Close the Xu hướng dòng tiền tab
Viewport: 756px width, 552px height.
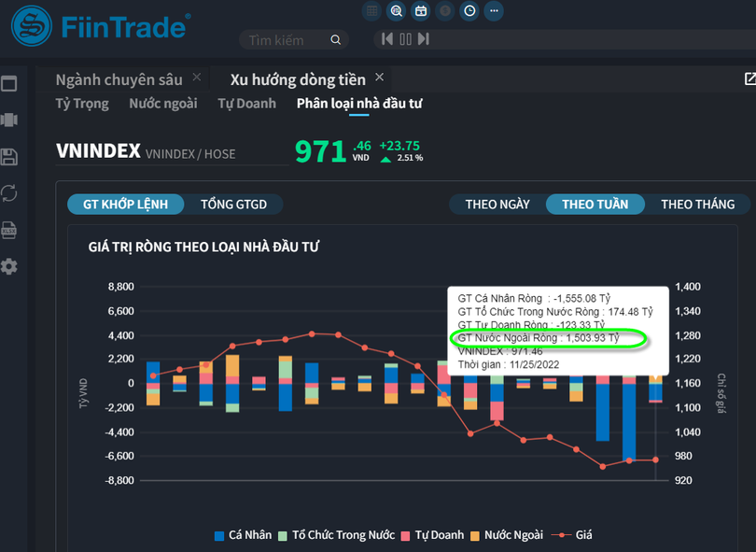(379, 78)
